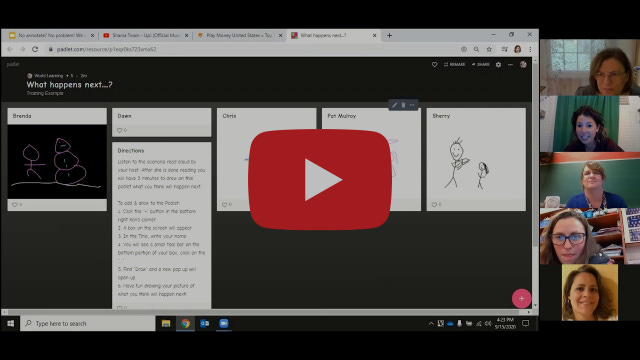Click the Sherry post title

[x=441, y=116]
